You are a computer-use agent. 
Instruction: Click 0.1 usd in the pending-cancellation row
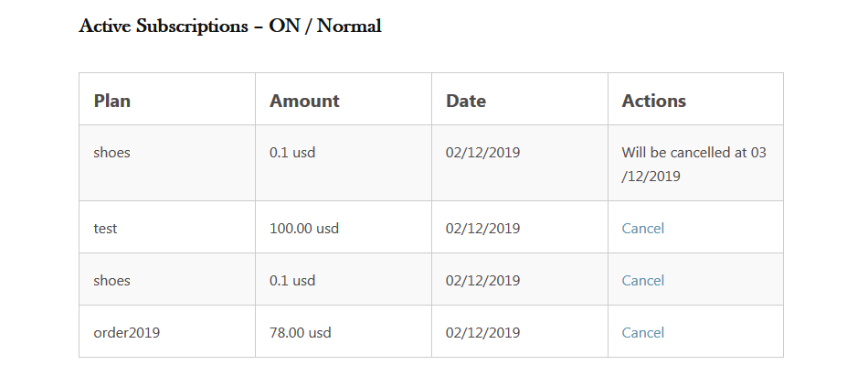[x=292, y=153]
